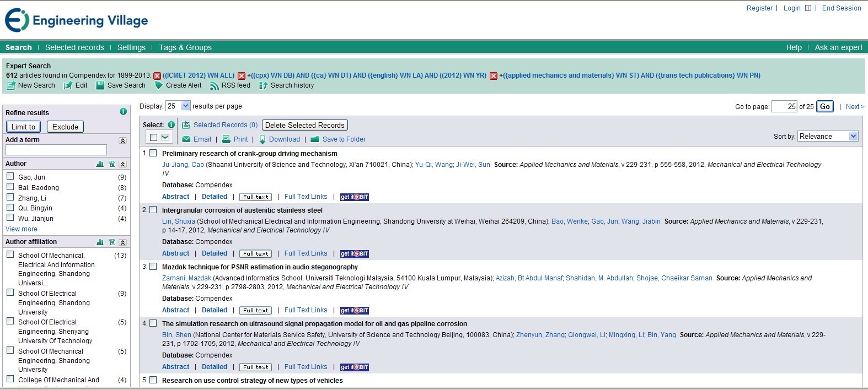Click the Exclude button

pos(65,127)
